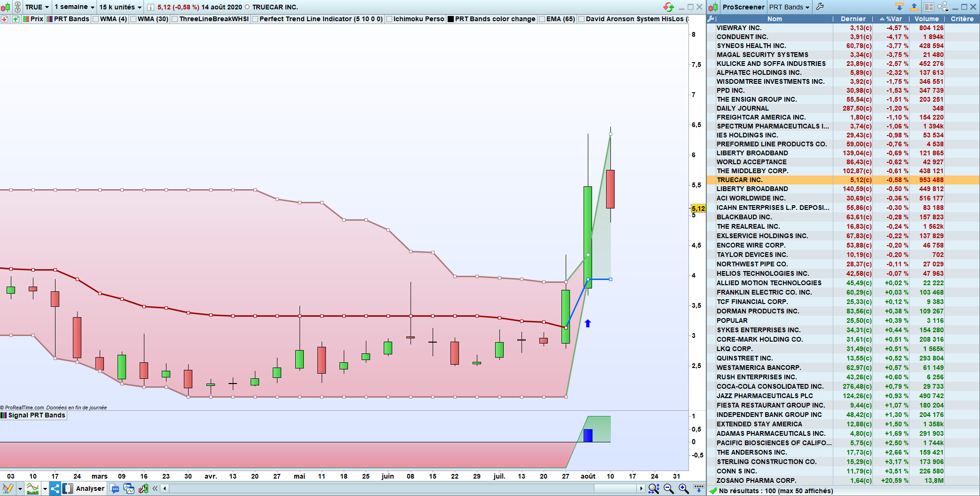Open the PRT Bands screener dropdown
This screenshot has width=980, height=496.
[789, 7]
